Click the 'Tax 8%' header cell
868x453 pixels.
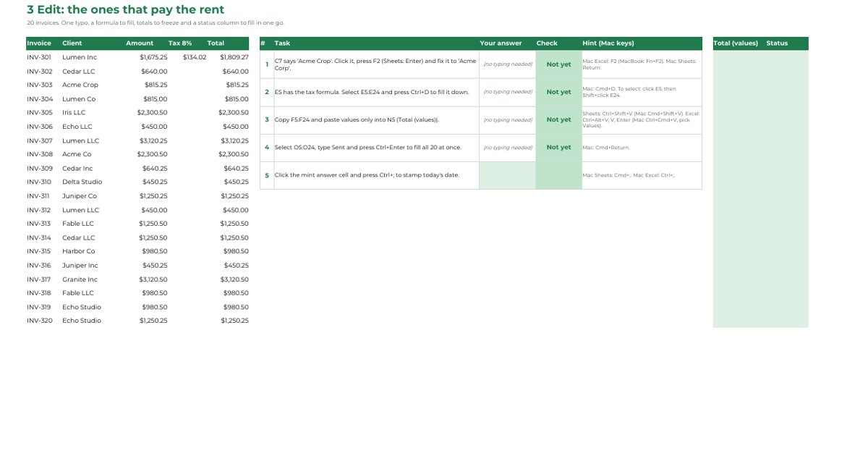point(187,43)
